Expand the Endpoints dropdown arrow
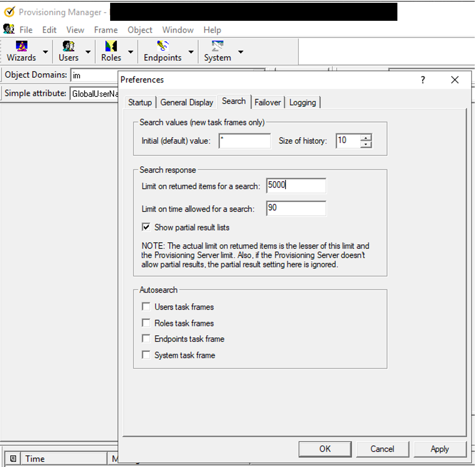 pos(191,52)
